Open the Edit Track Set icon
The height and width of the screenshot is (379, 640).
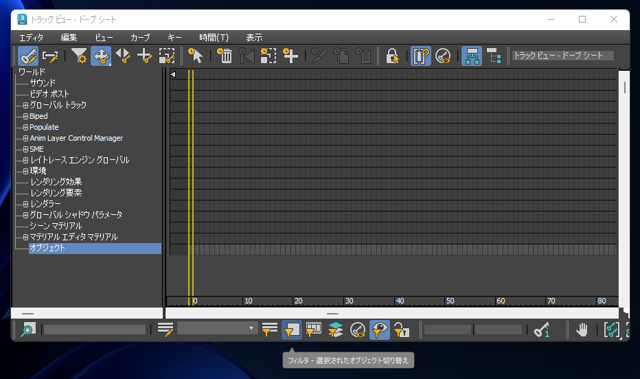point(165,330)
